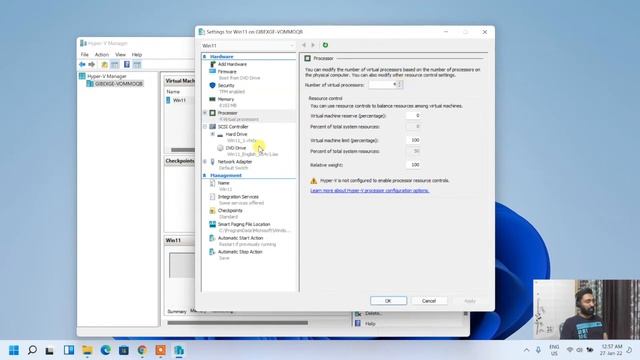Open Automatic Start Action settings
This screenshot has width=640, height=360.
coord(240,238)
